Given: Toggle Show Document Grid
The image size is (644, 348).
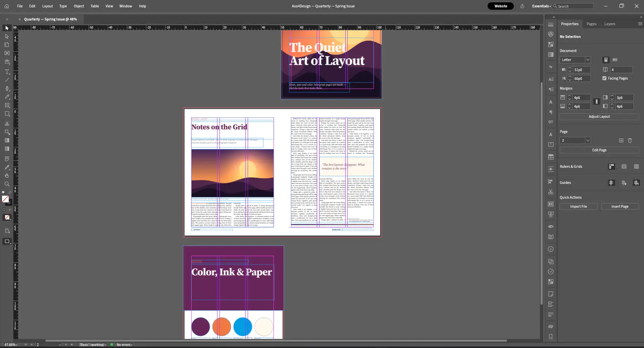Looking at the screenshot, I should coord(636,166).
